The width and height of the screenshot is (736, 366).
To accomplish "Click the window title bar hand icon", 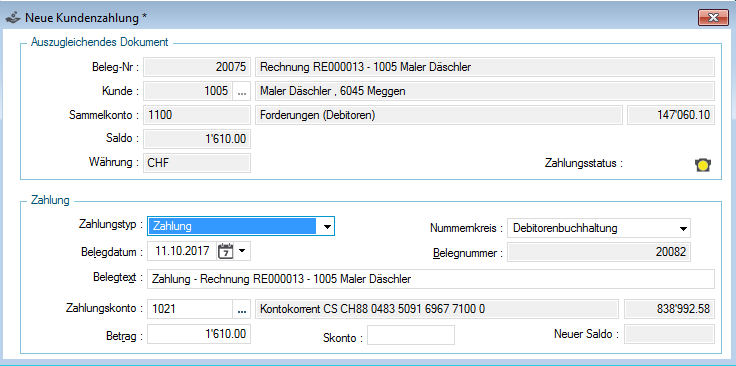I will 12,18.
